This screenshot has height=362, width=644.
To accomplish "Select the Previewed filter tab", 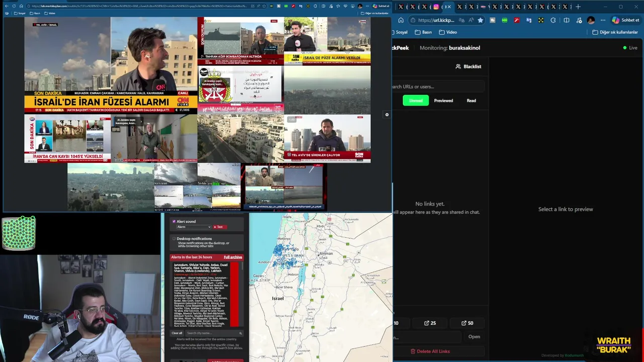I will click(443, 101).
